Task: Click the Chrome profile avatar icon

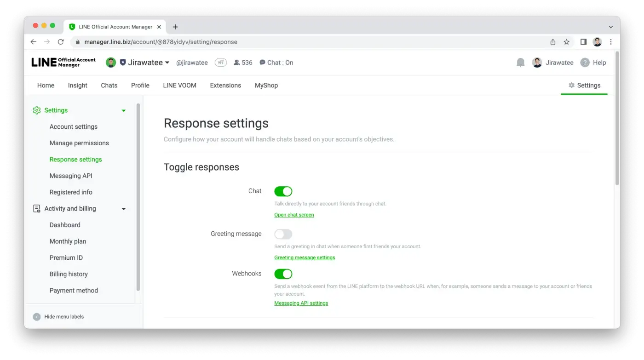Action: pyautogui.click(x=597, y=42)
